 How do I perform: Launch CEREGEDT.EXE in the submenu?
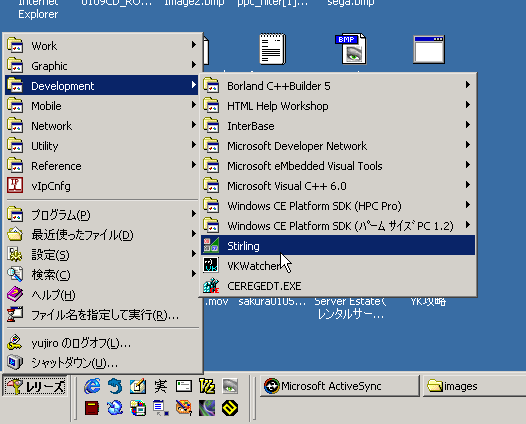[338, 286]
